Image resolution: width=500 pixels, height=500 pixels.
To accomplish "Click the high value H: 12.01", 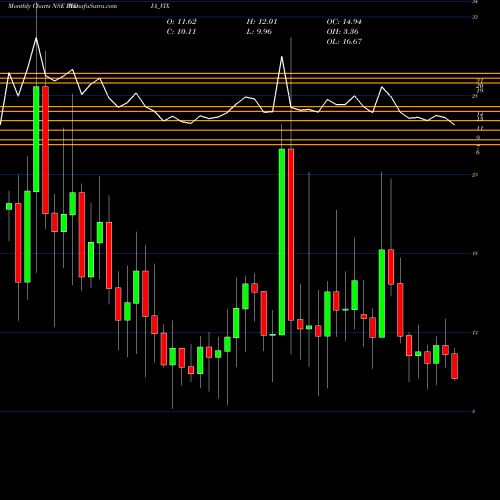I will (262, 22).
